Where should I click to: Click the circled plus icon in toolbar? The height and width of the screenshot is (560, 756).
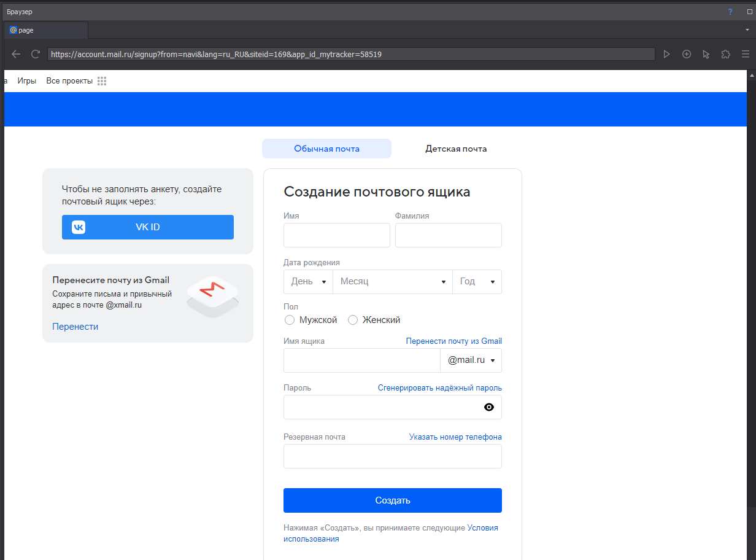coord(687,54)
